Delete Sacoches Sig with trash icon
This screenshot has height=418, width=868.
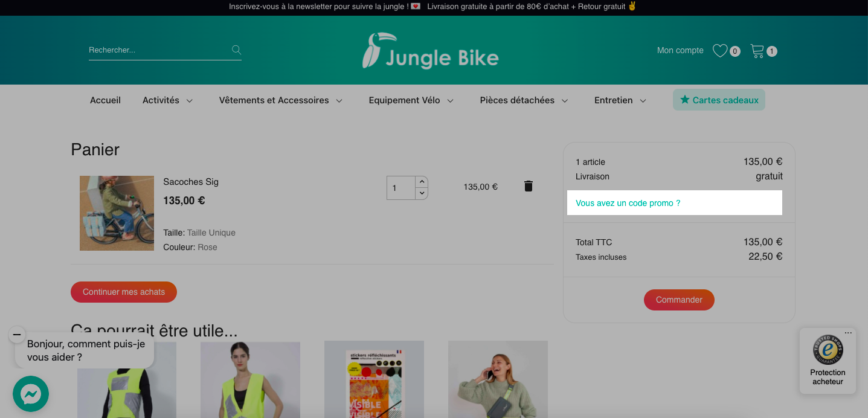coord(529,186)
